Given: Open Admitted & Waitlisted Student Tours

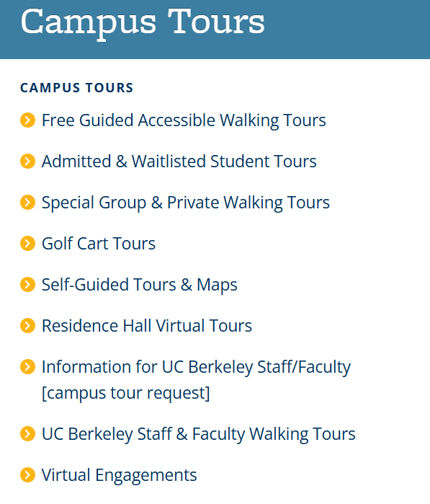Looking at the screenshot, I should pyautogui.click(x=179, y=162).
